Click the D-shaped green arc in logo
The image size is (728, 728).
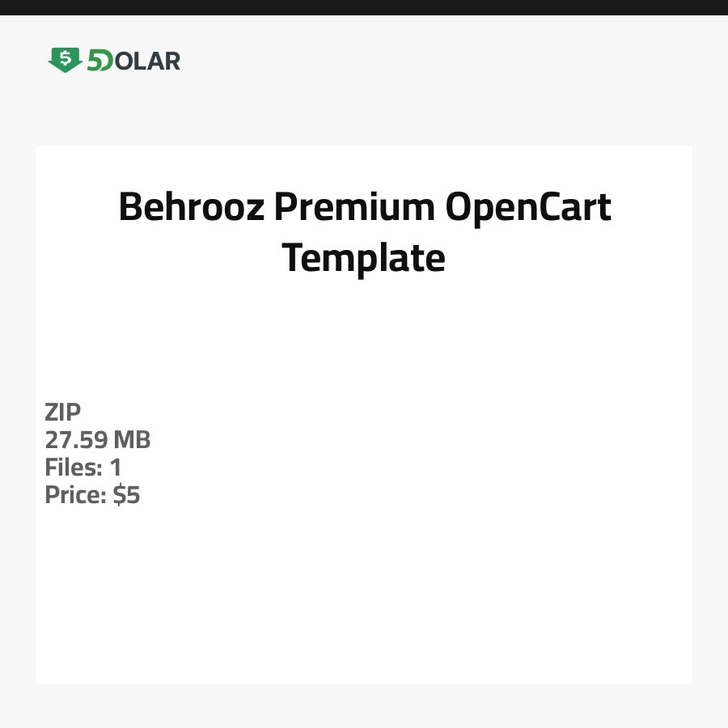pyautogui.click(x=108, y=61)
